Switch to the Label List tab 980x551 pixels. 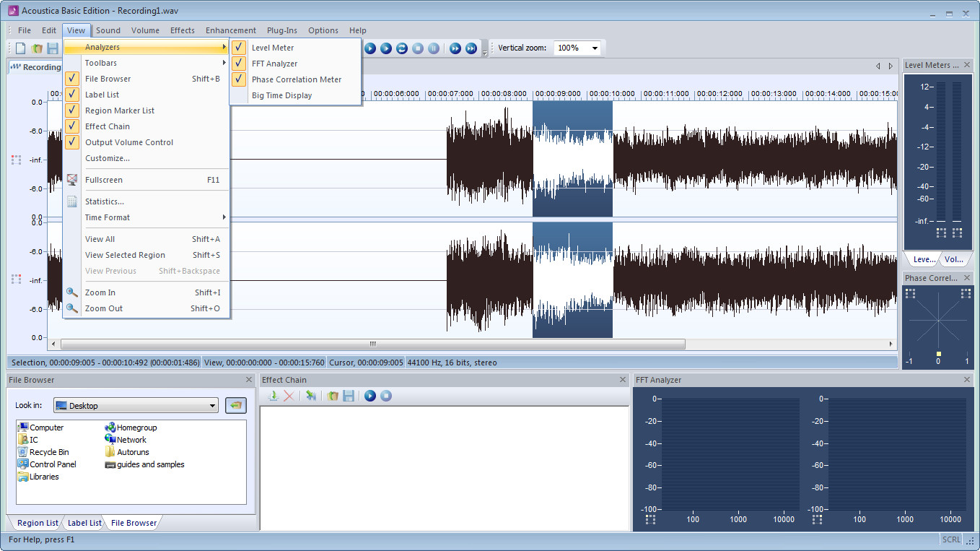84,523
